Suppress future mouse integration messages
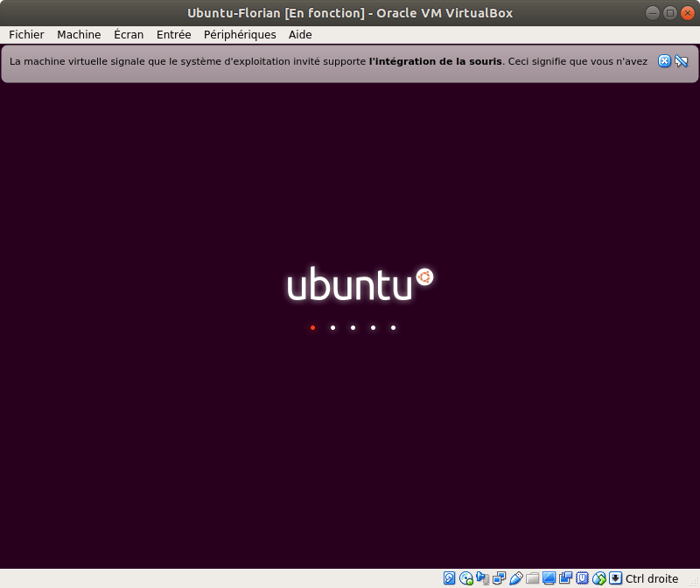This screenshot has width=700, height=588. pyautogui.click(x=682, y=61)
